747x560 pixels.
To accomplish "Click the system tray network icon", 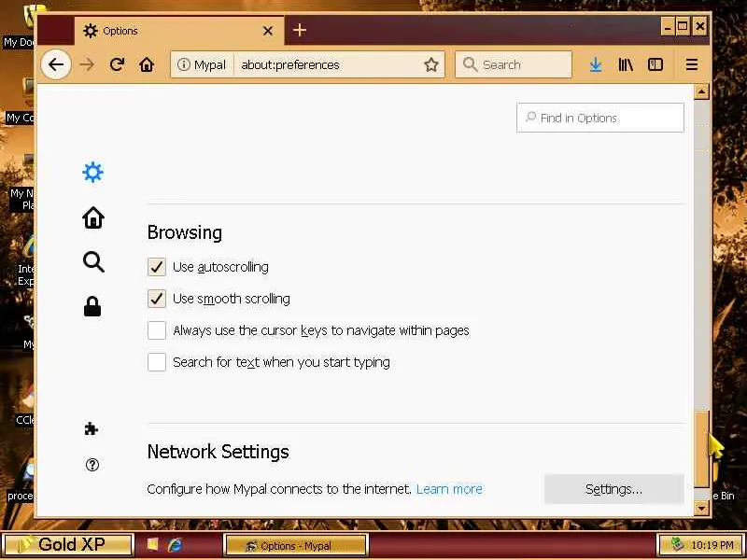I will click(x=676, y=544).
